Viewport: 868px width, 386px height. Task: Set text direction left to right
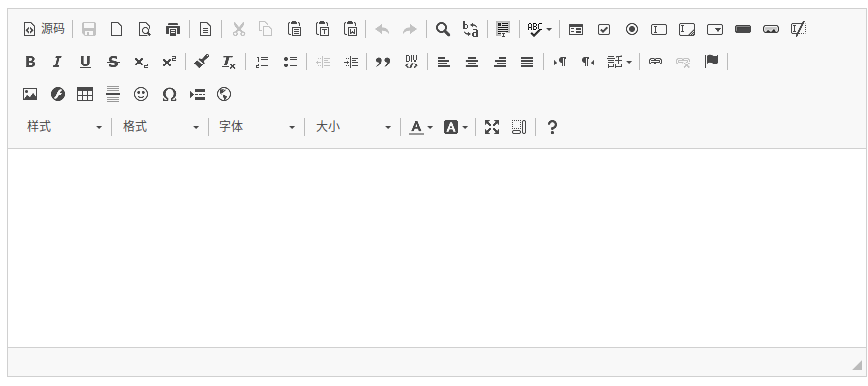560,62
